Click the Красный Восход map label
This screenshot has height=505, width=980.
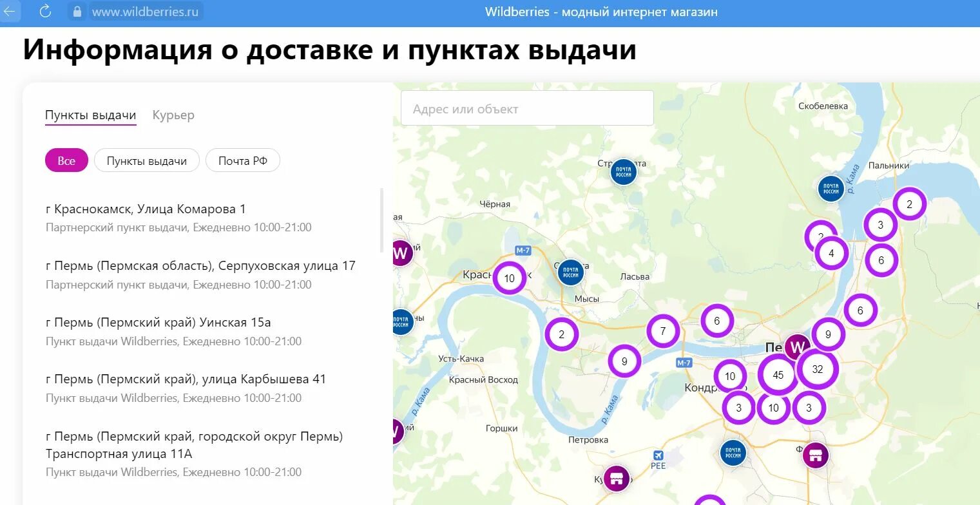[x=483, y=379]
